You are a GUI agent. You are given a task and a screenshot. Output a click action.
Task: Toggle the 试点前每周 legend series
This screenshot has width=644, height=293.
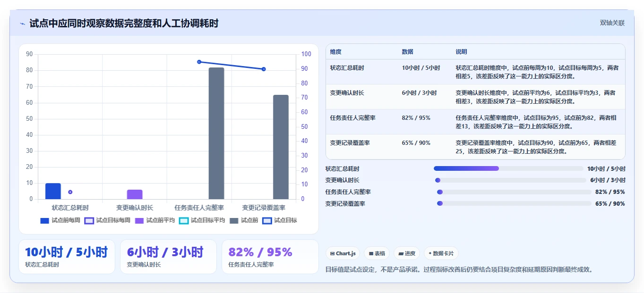[60, 220]
